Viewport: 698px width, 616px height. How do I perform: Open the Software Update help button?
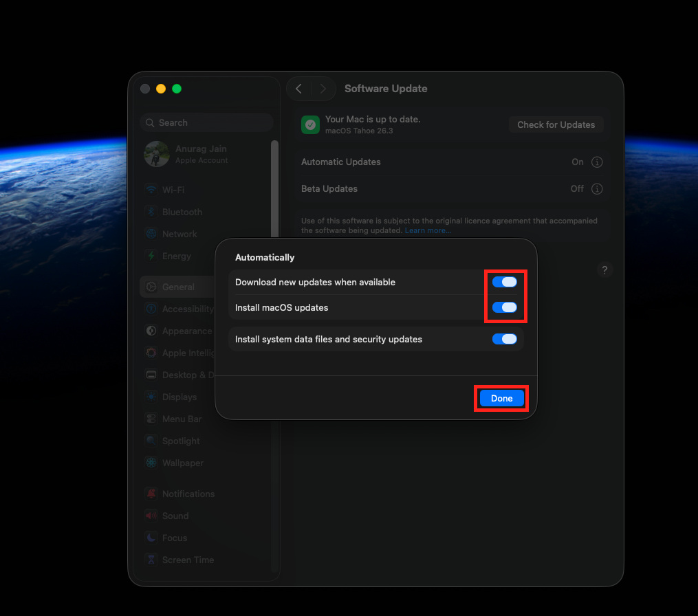click(604, 269)
